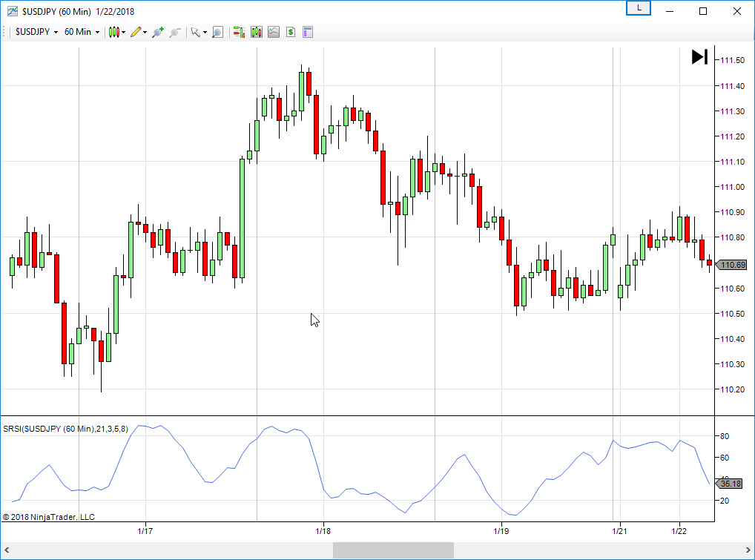Open the Strategies dollar icon
Screen dimensions: 755x560
(290, 32)
